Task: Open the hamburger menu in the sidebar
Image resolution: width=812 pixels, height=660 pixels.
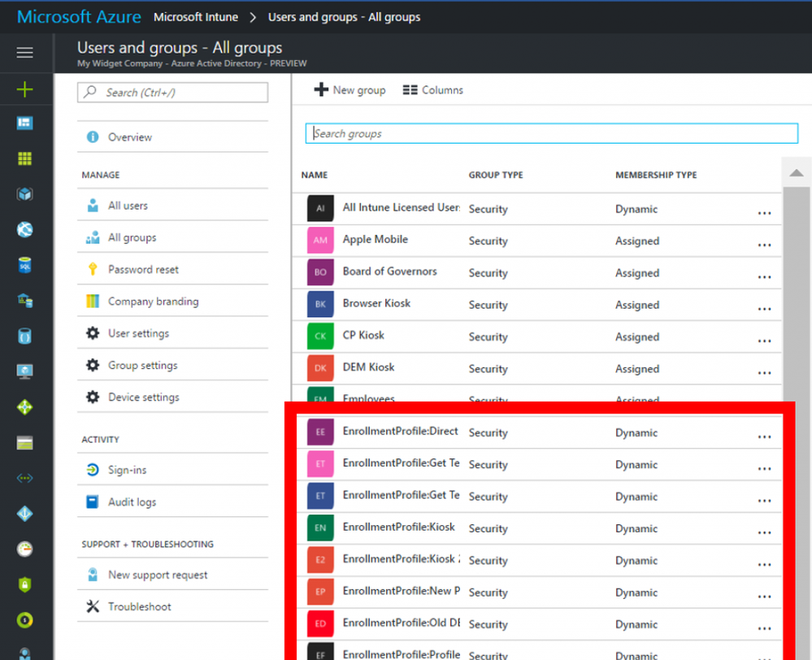Action: click(24, 52)
